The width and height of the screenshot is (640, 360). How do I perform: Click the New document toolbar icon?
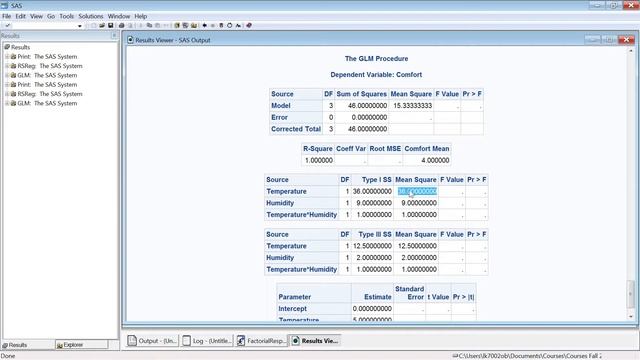(x=93, y=25)
